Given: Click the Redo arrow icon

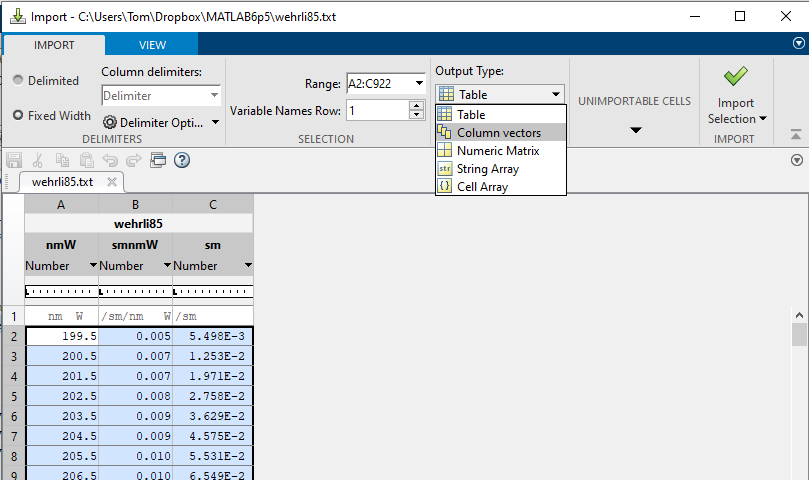Looking at the screenshot, I should 133,160.
